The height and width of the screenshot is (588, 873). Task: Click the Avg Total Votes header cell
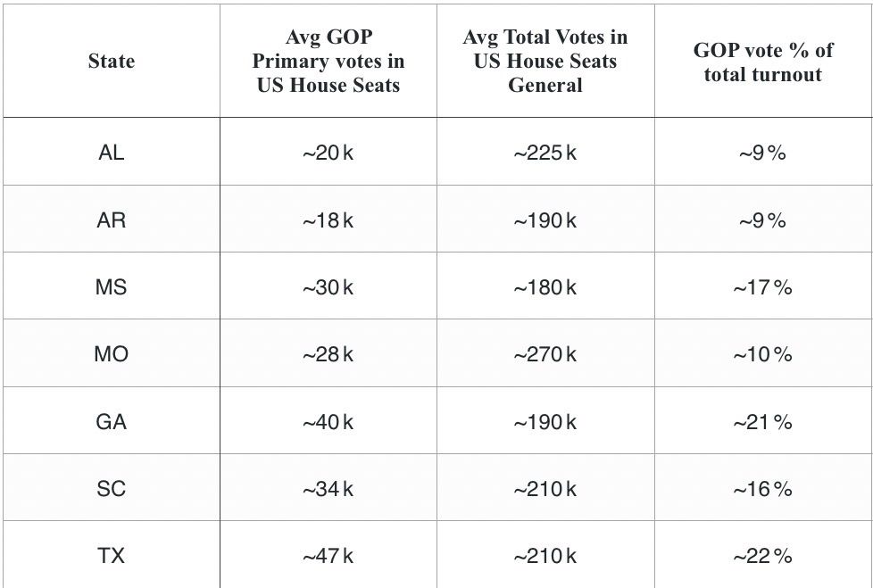coord(545,61)
